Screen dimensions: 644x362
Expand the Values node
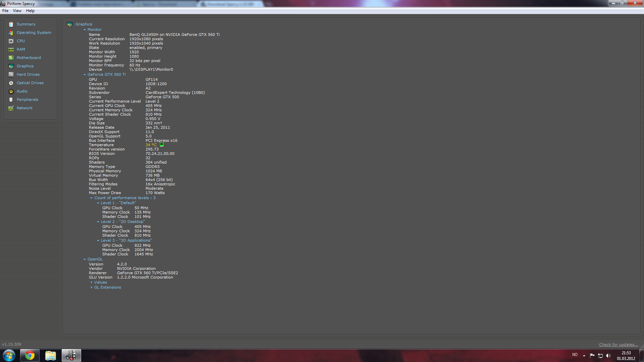tap(91, 283)
